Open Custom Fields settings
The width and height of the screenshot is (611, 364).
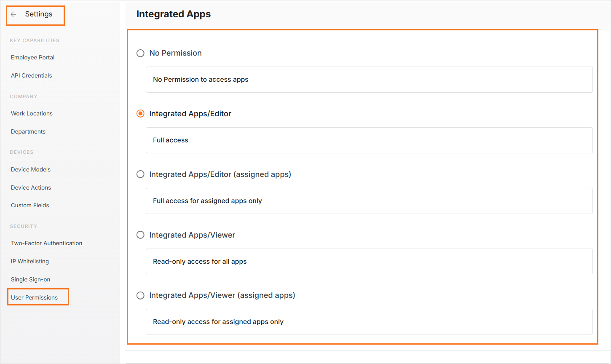[30, 205]
